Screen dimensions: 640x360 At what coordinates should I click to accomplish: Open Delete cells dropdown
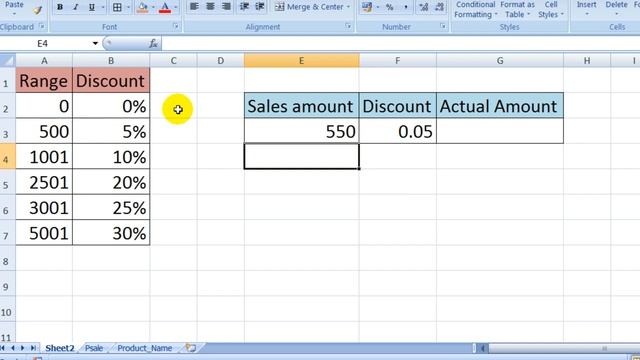[x=616, y=14]
